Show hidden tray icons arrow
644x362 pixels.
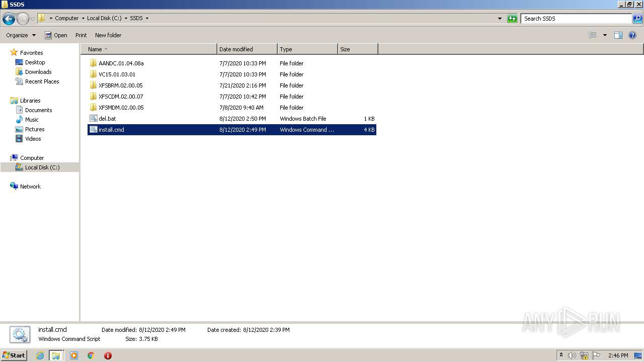(561, 355)
